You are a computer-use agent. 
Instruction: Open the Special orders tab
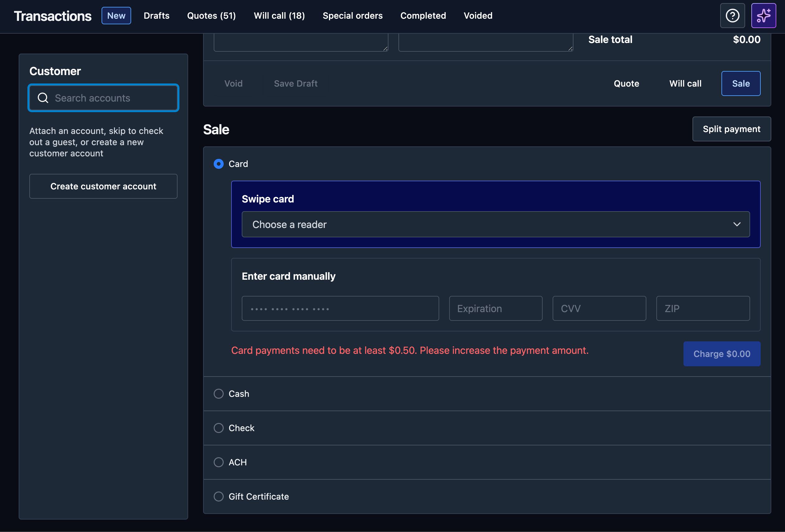pos(352,16)
